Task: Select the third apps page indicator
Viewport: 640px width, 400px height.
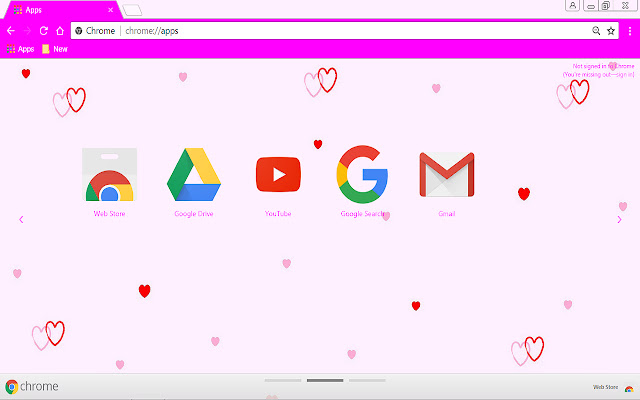Action: (367, 380)
